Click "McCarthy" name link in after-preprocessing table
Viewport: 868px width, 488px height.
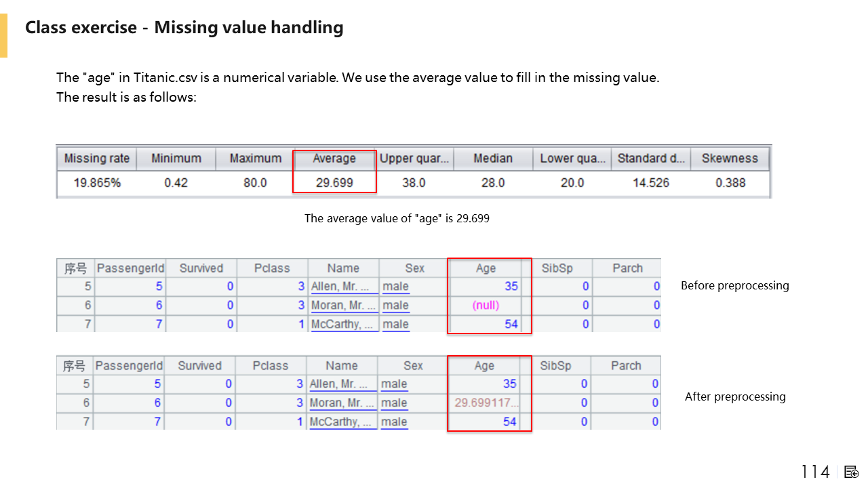[340, 422]
